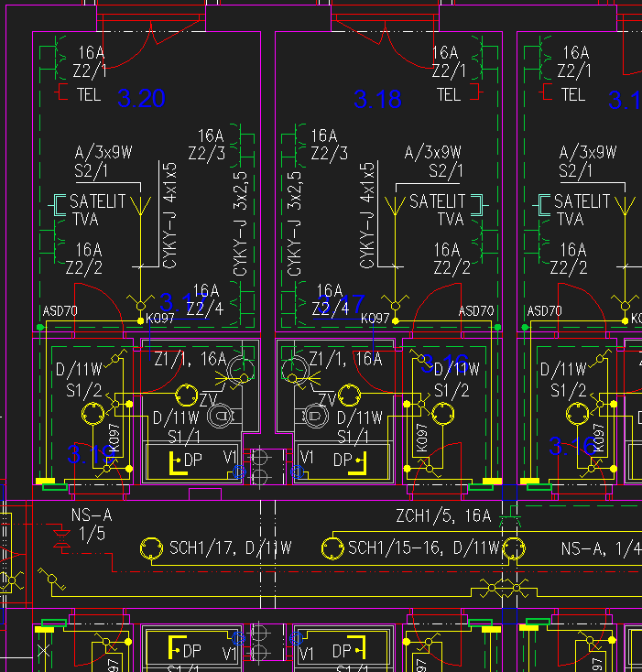Click the green dot near ASD70 in room 3.20

(38, 326)
